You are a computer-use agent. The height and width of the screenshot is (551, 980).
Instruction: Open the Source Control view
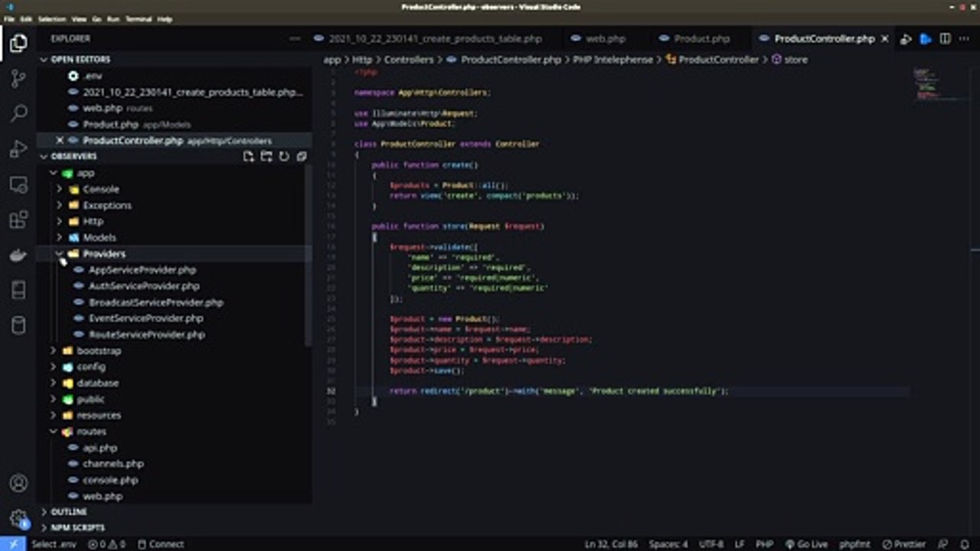tap(18, 78)
